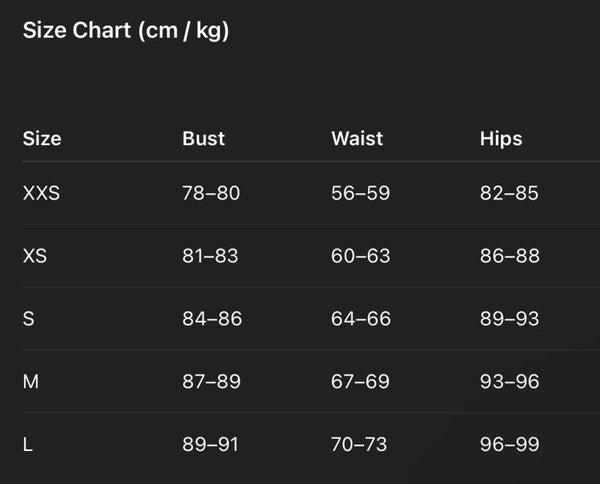Select the L size row label
Image resolution: width=600 pixels, height=484 pixels.
[x=28, y=444]
